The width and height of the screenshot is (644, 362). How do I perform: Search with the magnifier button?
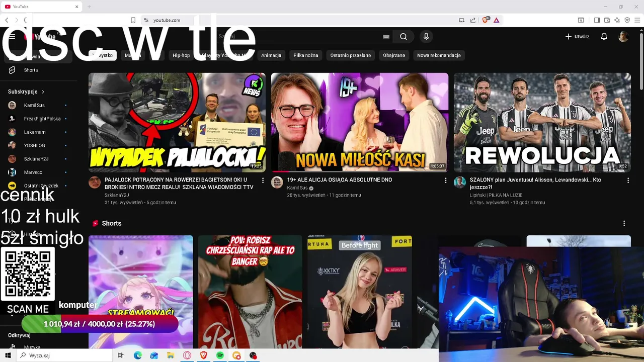tap(404, 37)
